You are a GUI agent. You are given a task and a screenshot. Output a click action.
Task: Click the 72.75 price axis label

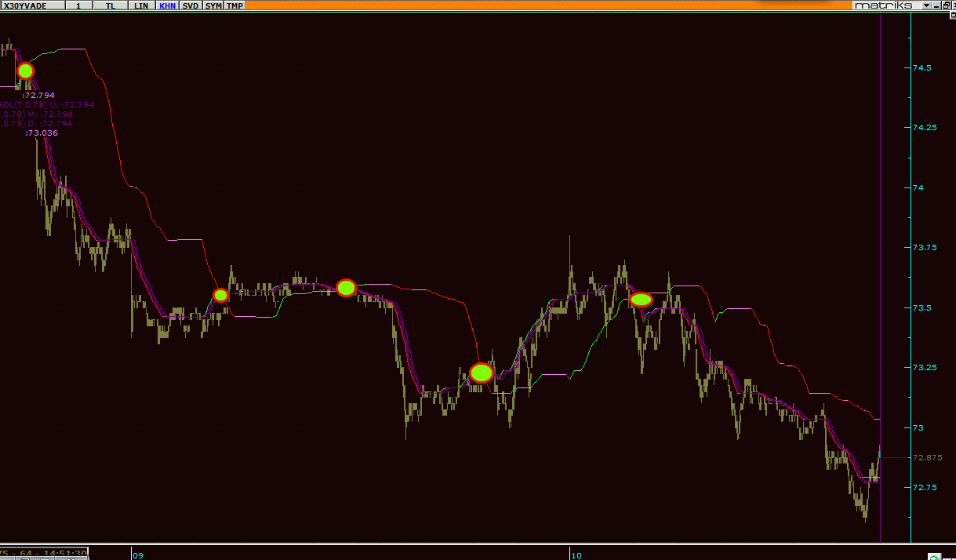[x=925, y=488]
